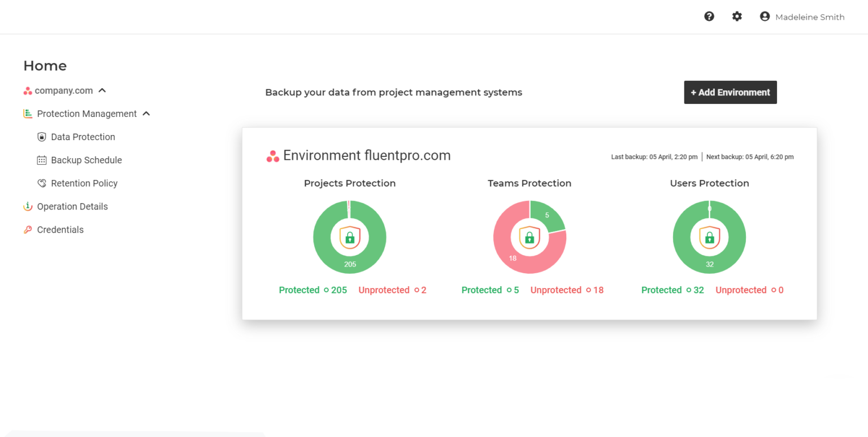Open the help question mark icon

click(709, 16)
